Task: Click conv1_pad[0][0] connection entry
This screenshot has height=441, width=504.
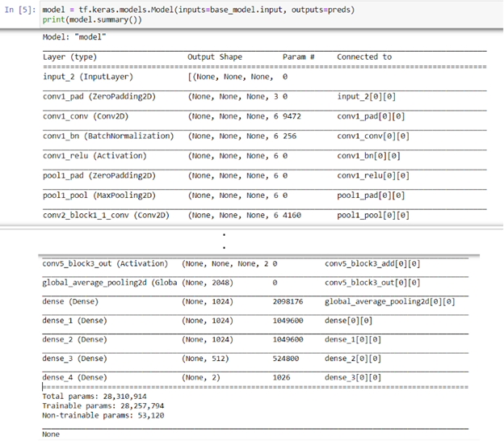Action: coord(371,116)
